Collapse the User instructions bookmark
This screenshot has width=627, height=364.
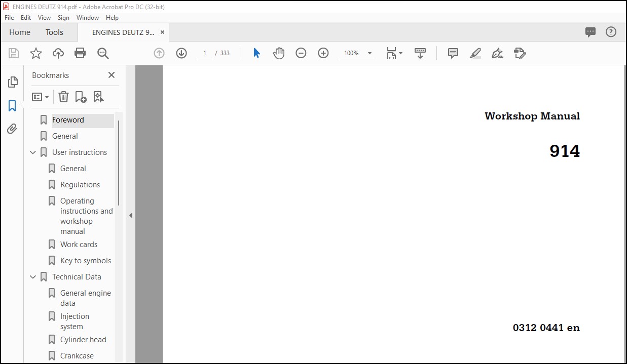tap(33, 152)
